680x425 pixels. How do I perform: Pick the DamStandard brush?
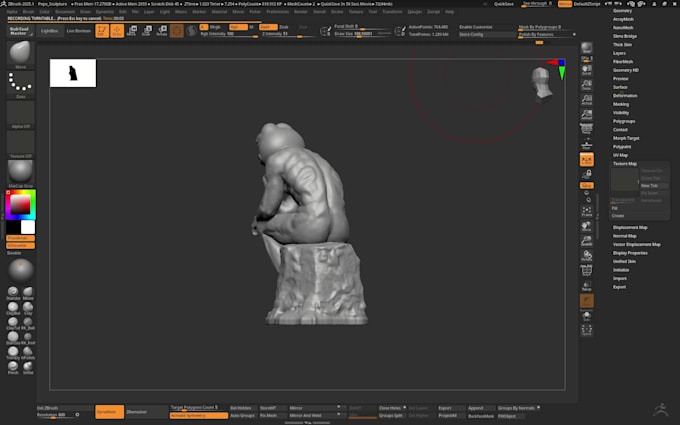[x=13, y=338]
